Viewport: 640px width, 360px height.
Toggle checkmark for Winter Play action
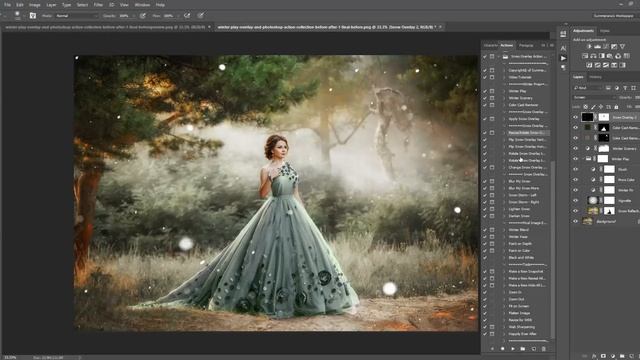[x=485, y=91]
